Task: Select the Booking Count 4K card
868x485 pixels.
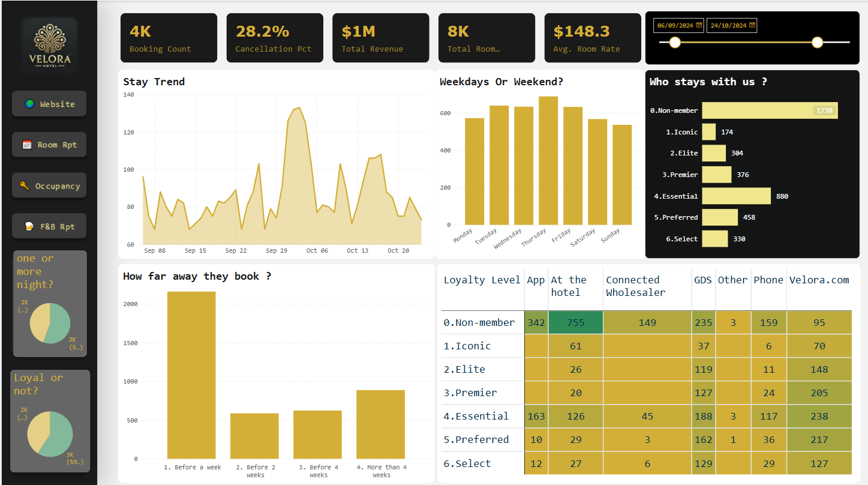Action: pyautogui.click(x=169, y=38)
